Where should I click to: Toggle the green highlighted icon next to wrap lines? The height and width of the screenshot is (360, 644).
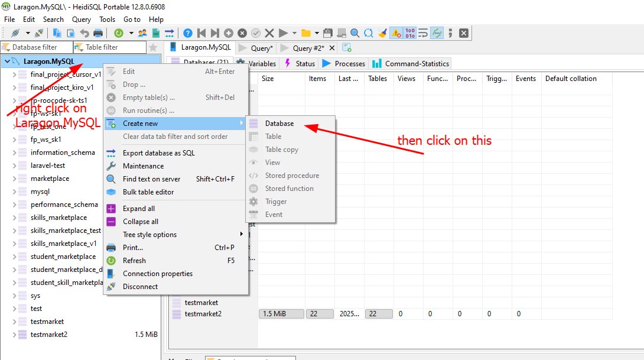(x=437, y=33)
